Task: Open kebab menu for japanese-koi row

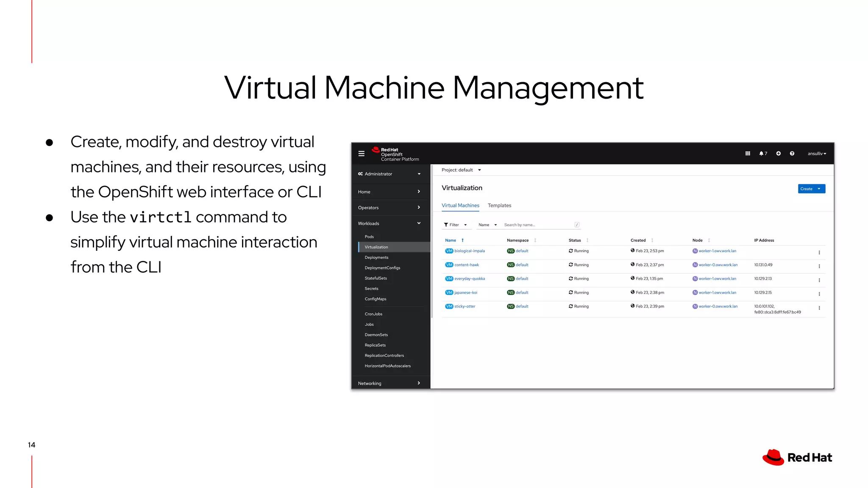Action: pos(819,294)
